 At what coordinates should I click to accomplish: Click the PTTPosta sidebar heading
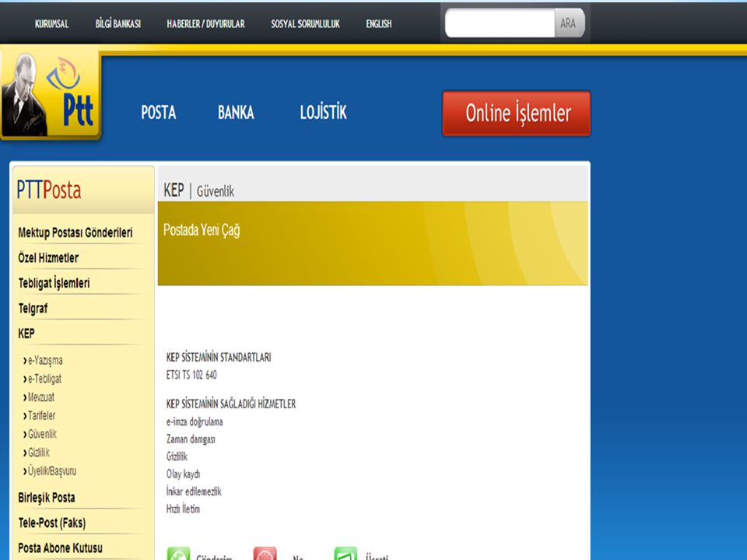tap(48, 190)
